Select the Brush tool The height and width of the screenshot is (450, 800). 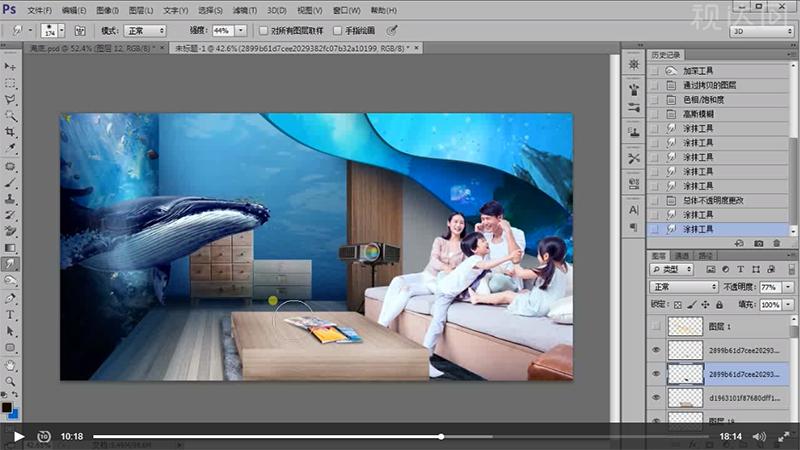(10, 183)
